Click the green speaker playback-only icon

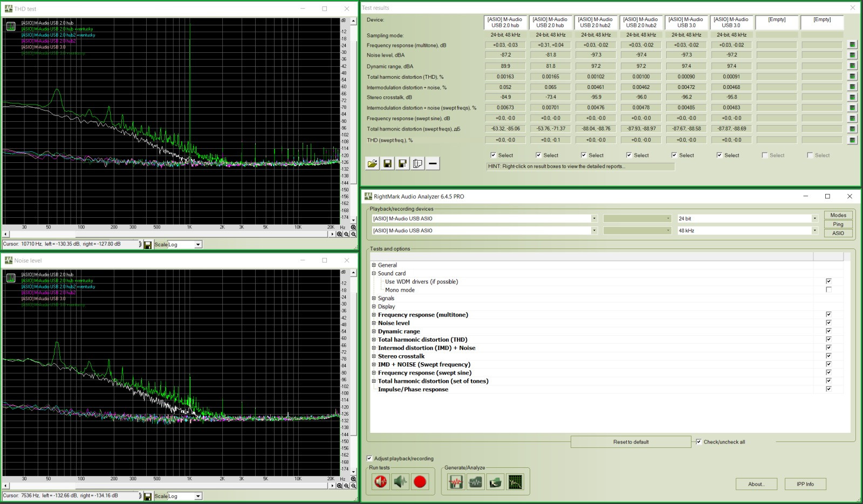click(x=400, y=482)
